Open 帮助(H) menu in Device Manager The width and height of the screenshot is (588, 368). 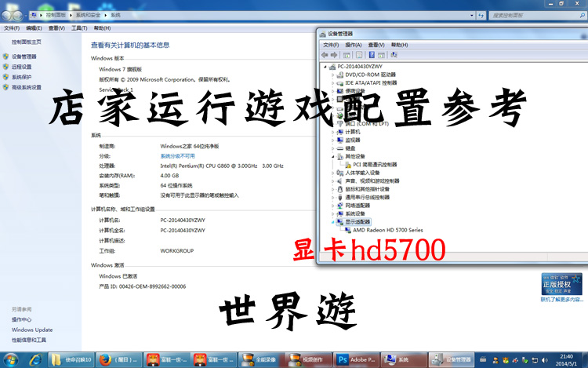coord(399,45)
